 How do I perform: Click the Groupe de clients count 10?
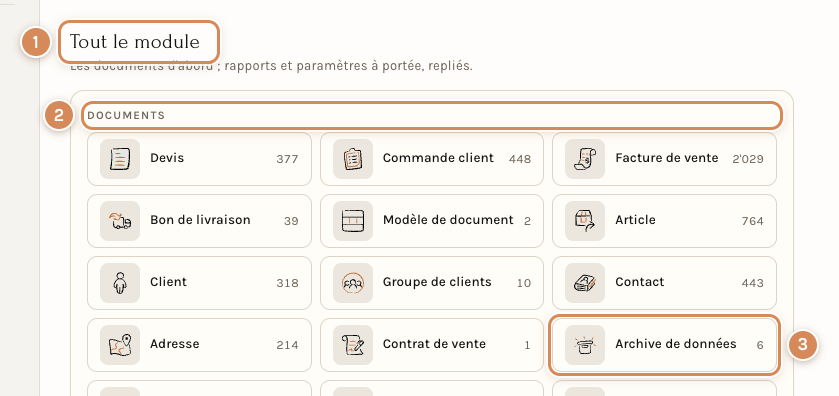pos(524,283)
